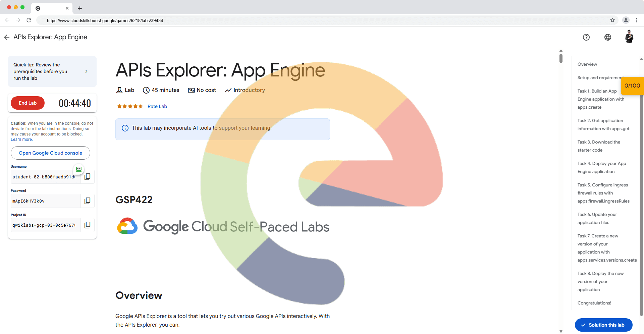Jump to Task 5 Configure ingress firewall rules
The width and height of the screenshot is (644, 334).
click(603, 193)
